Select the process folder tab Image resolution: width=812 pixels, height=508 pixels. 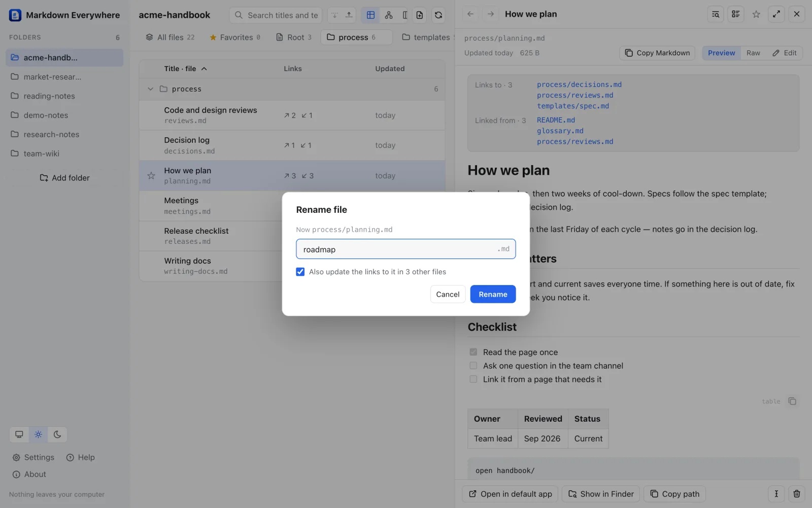(356, 37)
